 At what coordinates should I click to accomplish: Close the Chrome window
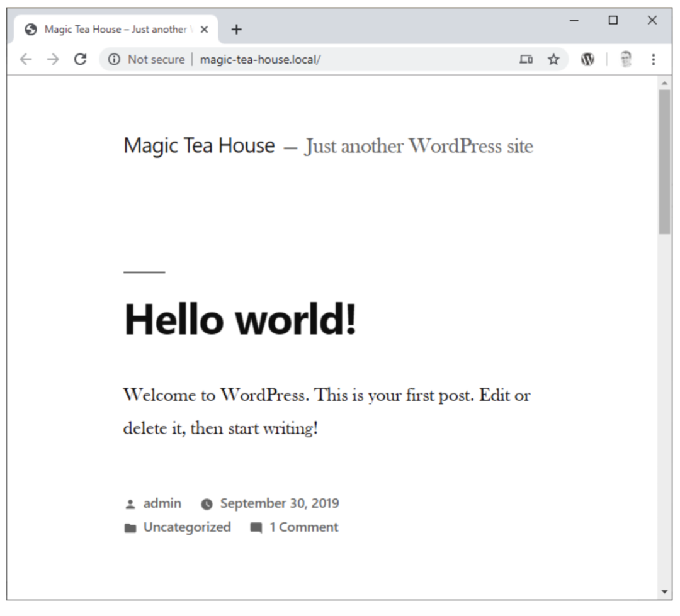click(652, 20)
